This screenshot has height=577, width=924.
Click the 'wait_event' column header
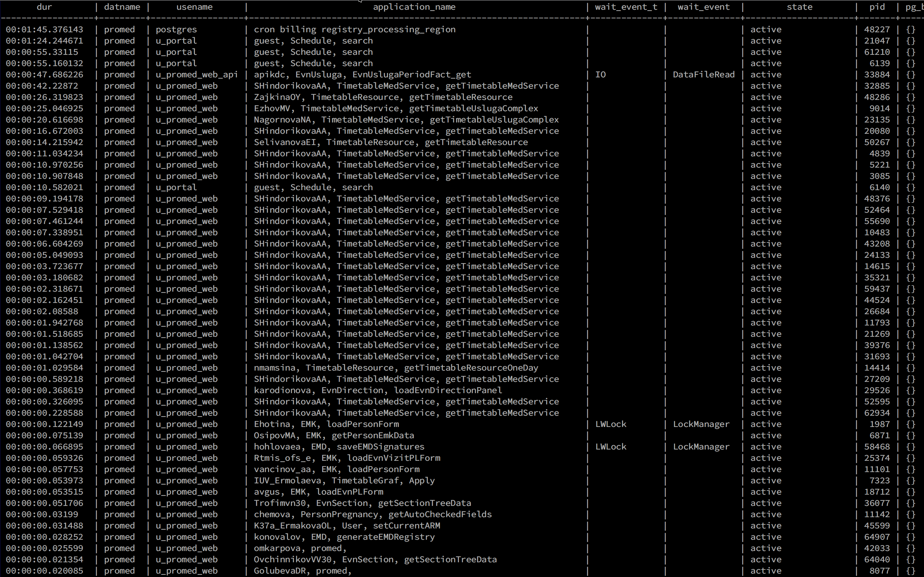pyautogui.click(x=704, y=7)
